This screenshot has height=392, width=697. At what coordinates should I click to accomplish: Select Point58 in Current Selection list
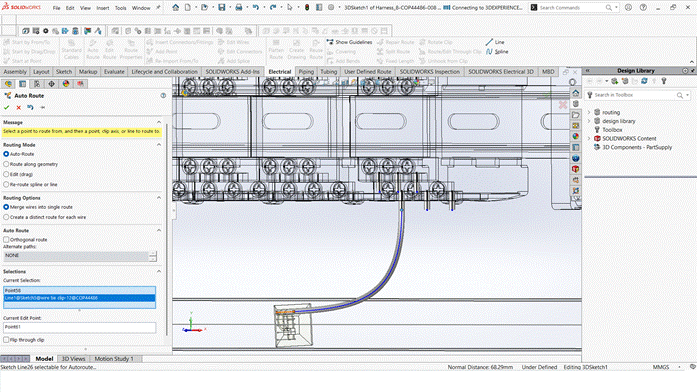[80, 290]
